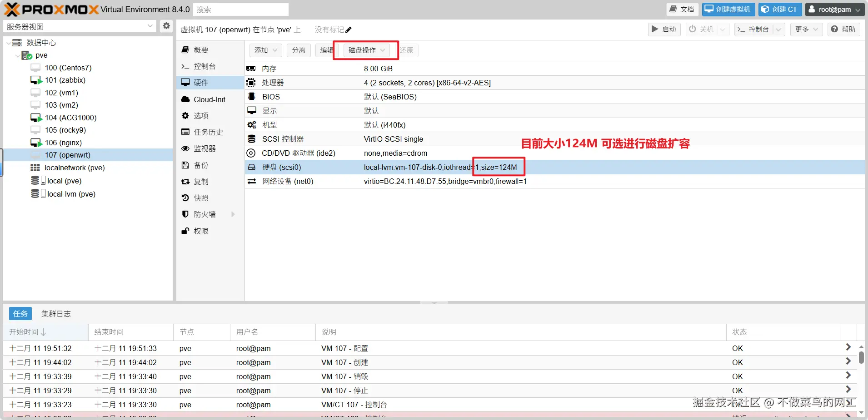Click the gears icon for 机型 row
The height and width of the screenshot is (420, 868).
click(251, 125)
